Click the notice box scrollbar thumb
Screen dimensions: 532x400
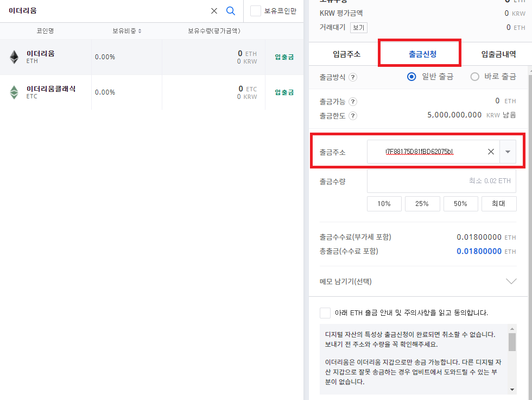click(512, 342)
